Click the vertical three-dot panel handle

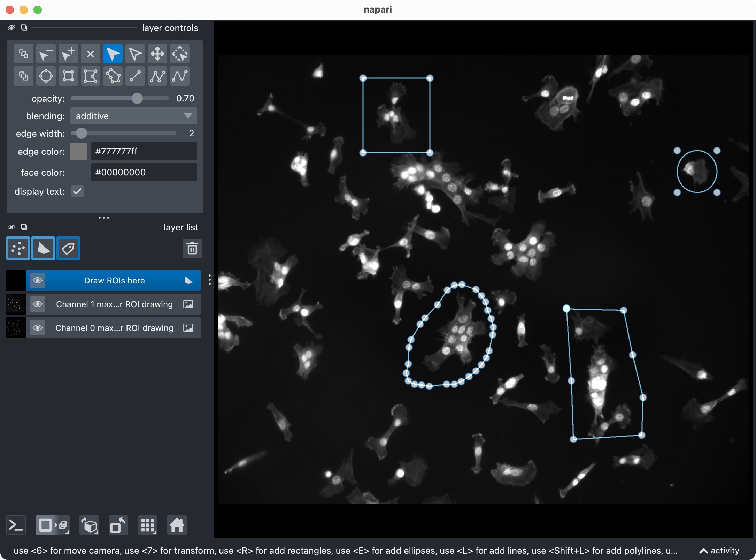click(x=209, y=280)
